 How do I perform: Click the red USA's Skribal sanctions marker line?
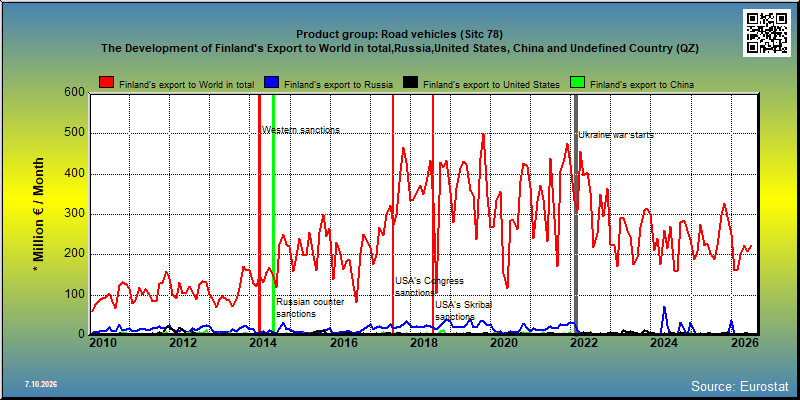point(433,214)
